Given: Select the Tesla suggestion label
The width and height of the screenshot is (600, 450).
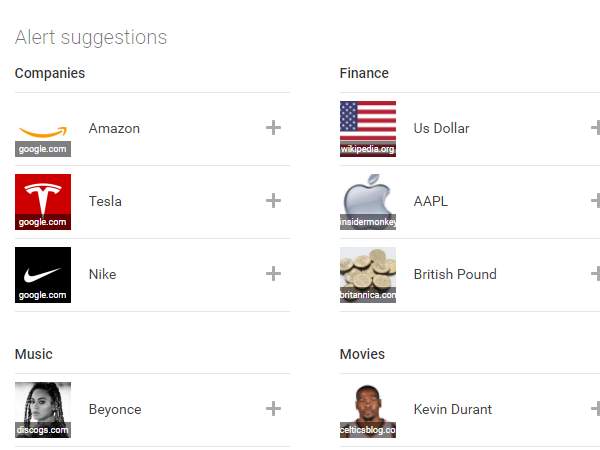Looking at the screenshot, I should point(105,201).
